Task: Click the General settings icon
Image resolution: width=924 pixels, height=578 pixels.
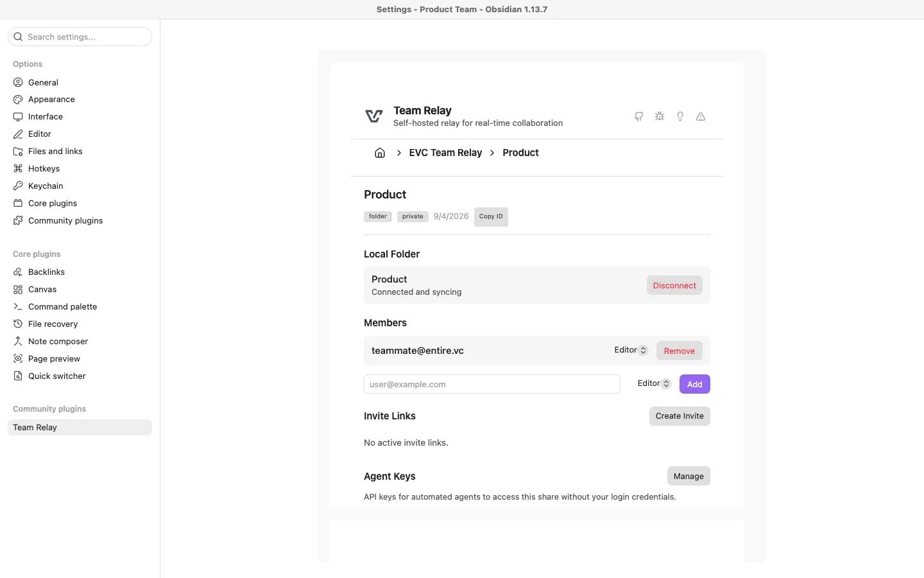Action: click(18, 82)
